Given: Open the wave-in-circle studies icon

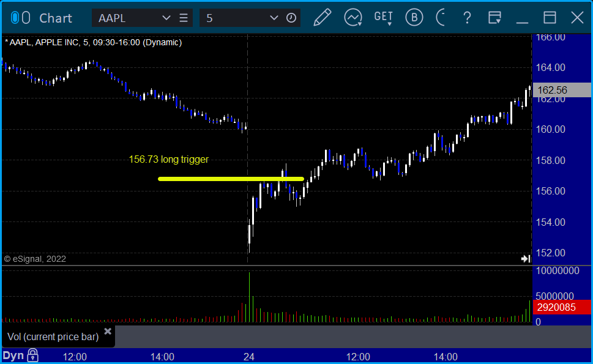Looking at the screenshot, I should pos(353,17).
